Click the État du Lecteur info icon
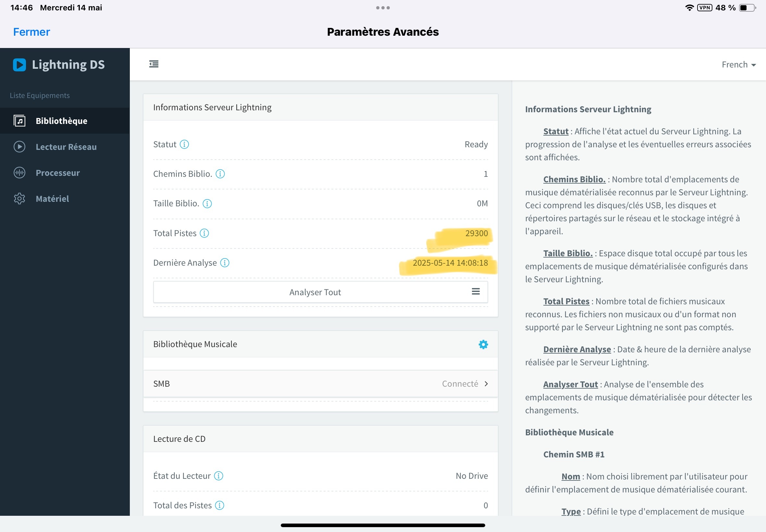Image resolution: width=766 pixels, height=532 pixels. (x=218, y=476)
